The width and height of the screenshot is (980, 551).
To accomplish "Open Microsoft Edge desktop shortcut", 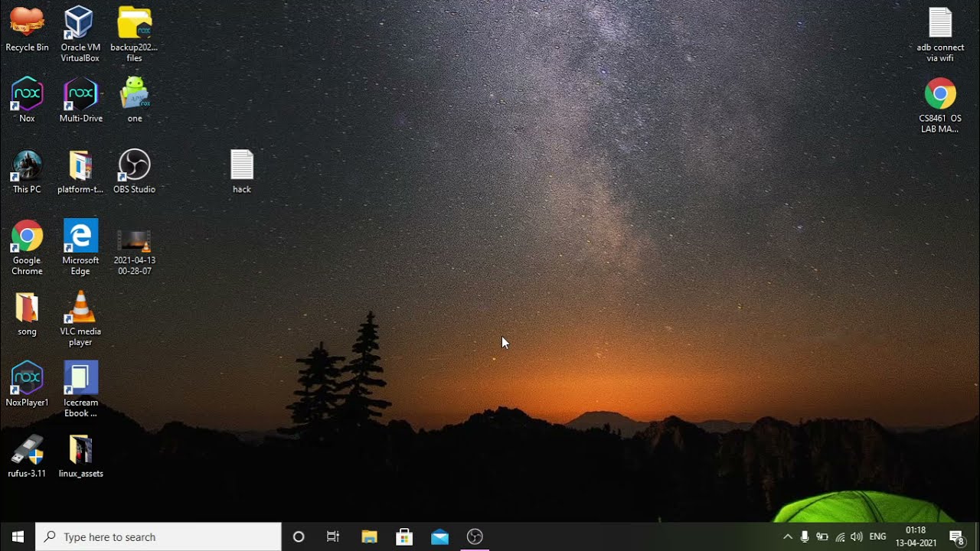I will [80, 247].
